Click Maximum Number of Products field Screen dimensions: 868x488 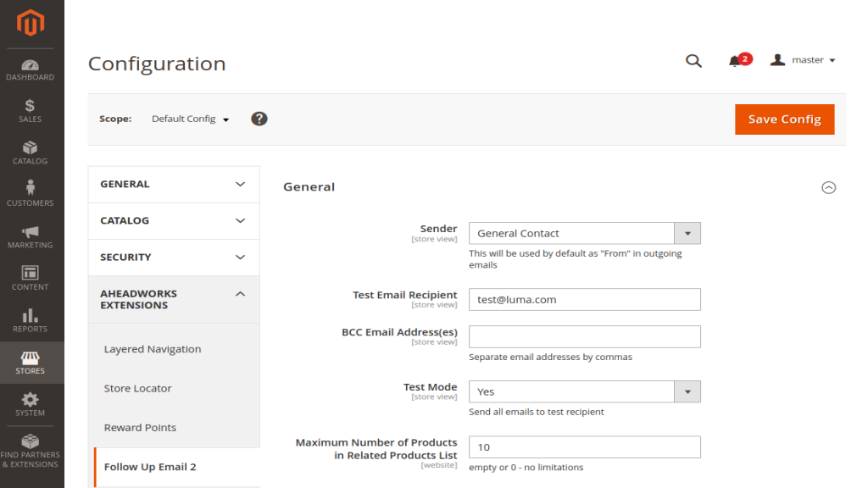585,447
